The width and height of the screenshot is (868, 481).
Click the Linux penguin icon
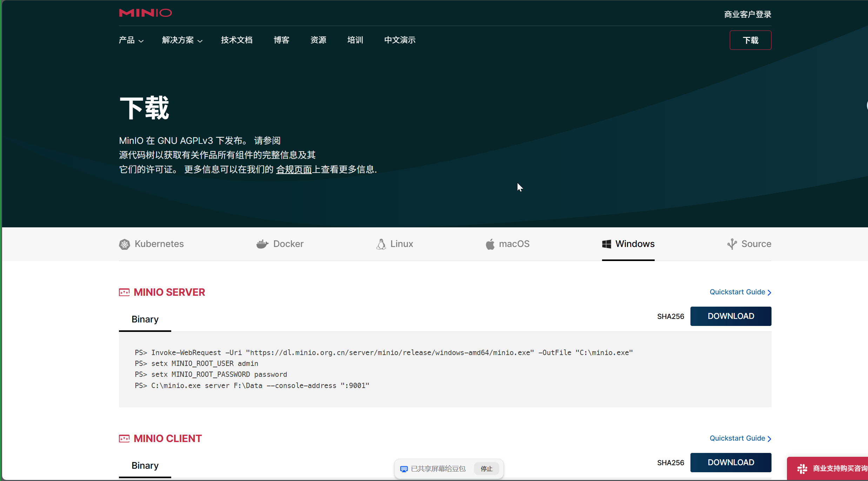coord(381,244)
